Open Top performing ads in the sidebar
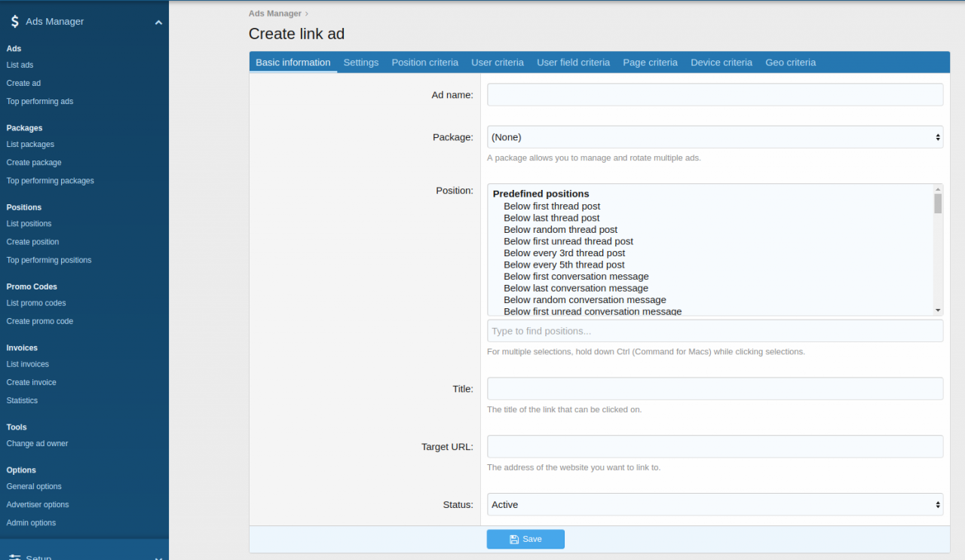The width and height of the screenshot is (965, 560). tap(38, 101)
